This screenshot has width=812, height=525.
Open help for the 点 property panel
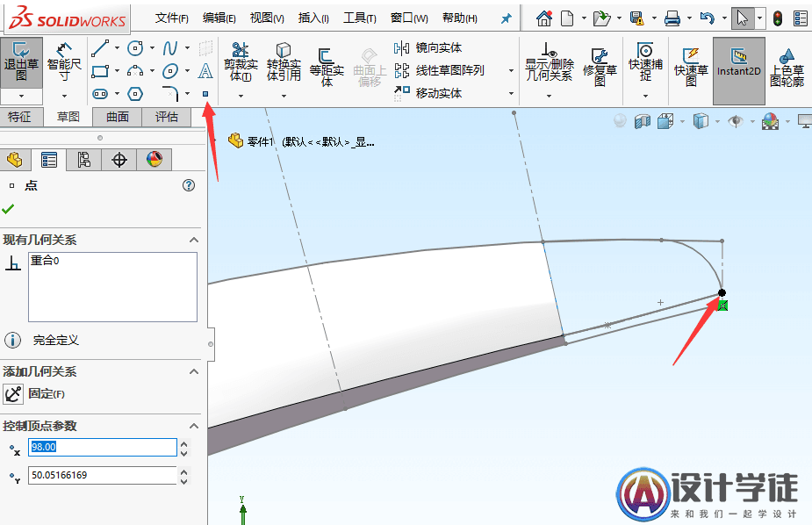tap(189, 185)
